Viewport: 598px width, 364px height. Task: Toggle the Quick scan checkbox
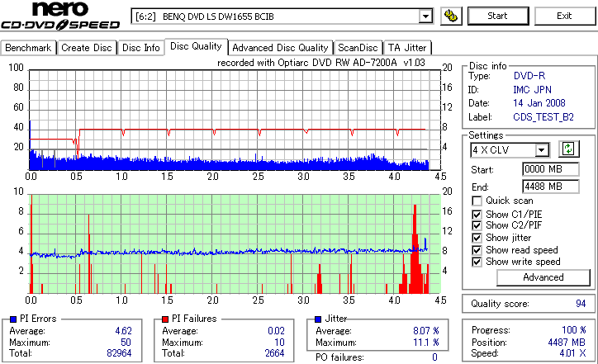click(x=477, y=201)
